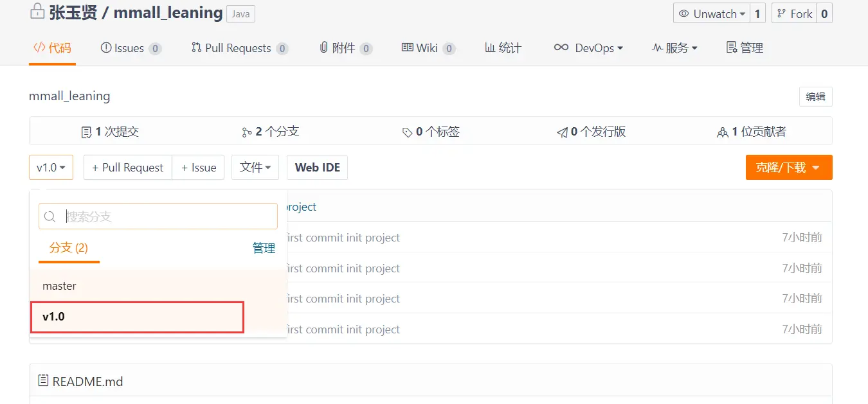
Task: Open the 附件 attachments tab
Action: [346, 48]
